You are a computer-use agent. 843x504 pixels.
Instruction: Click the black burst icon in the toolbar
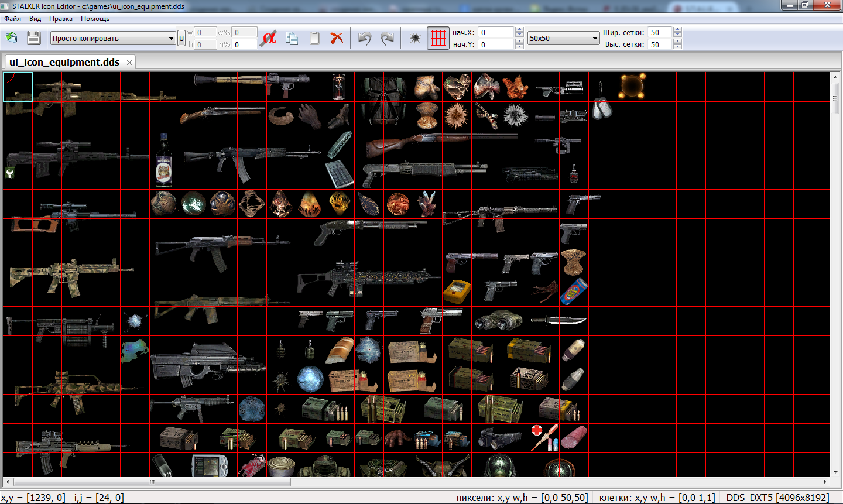[415, 38]
